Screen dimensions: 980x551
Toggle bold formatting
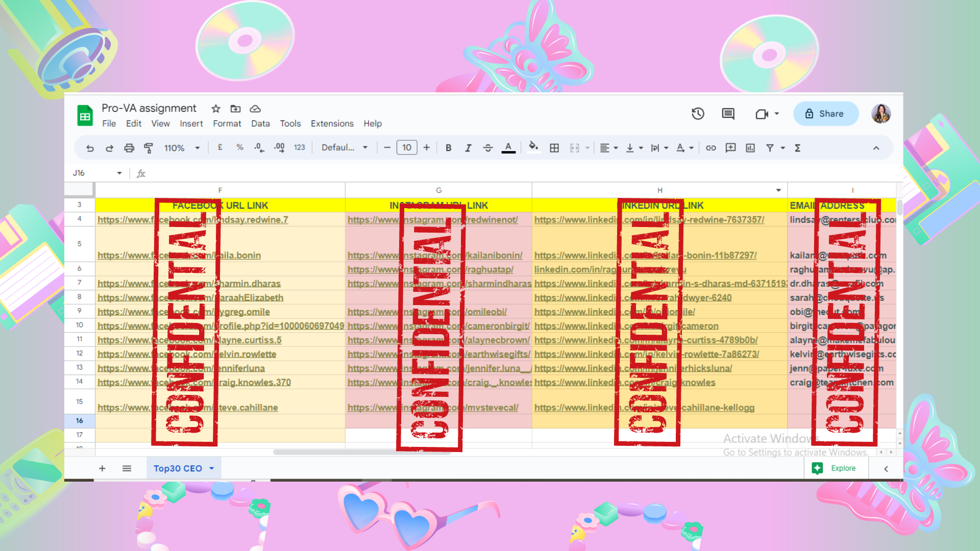click(448, 148)
